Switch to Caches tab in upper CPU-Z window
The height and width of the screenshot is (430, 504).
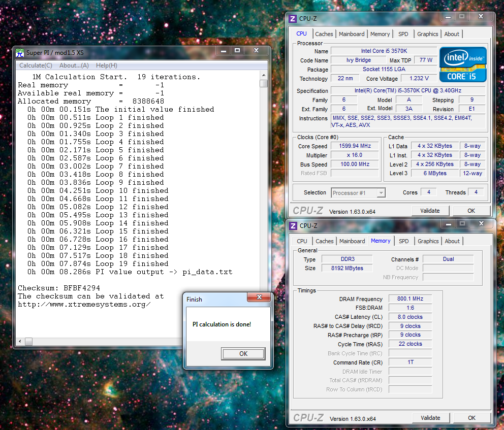click(324, 34)
